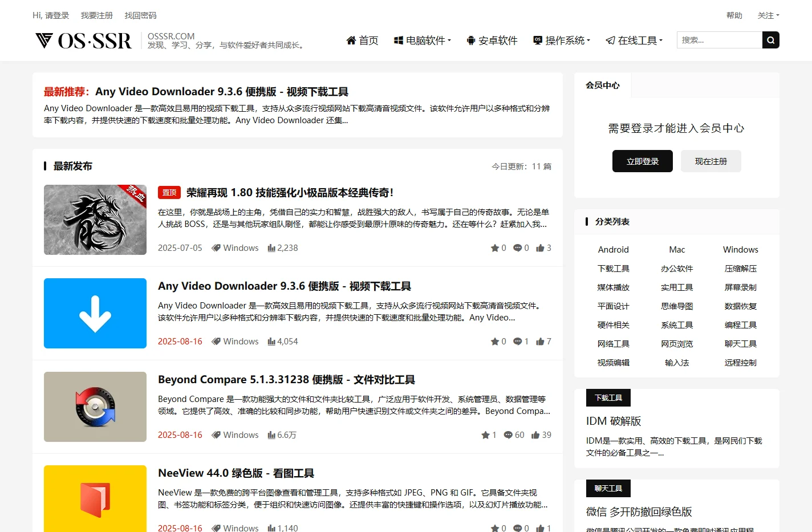This screenshot has width=812, height=532.
Task: Open the 数据恢复 category
Action: point(741,306)
